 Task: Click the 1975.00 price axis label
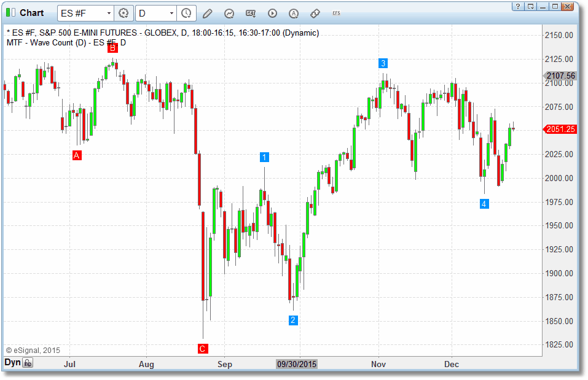click(x=559, y=203)
